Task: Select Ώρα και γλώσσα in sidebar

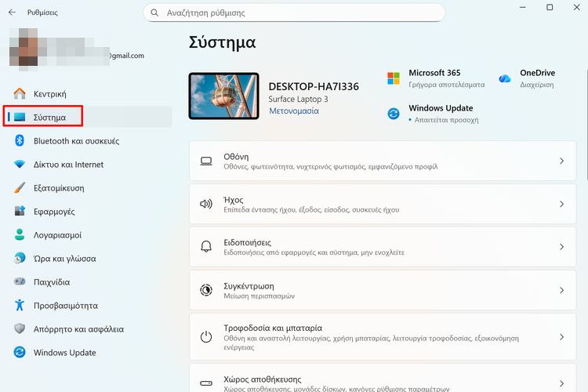Action: click(x=64, y=259)
